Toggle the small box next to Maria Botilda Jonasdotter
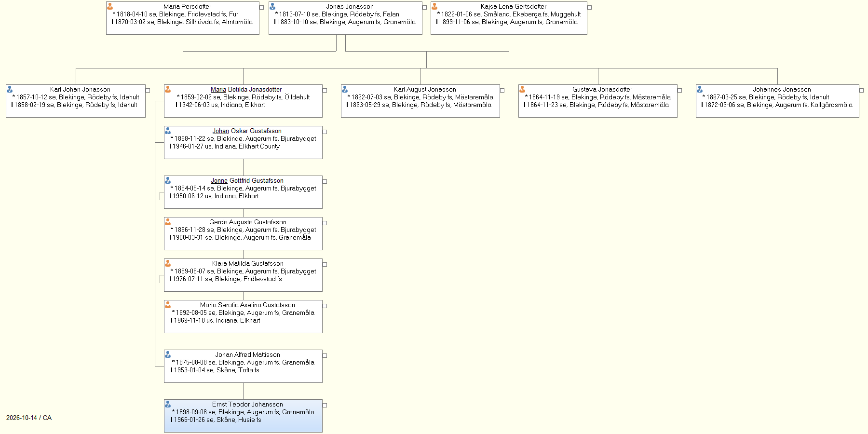 [325, 90]
